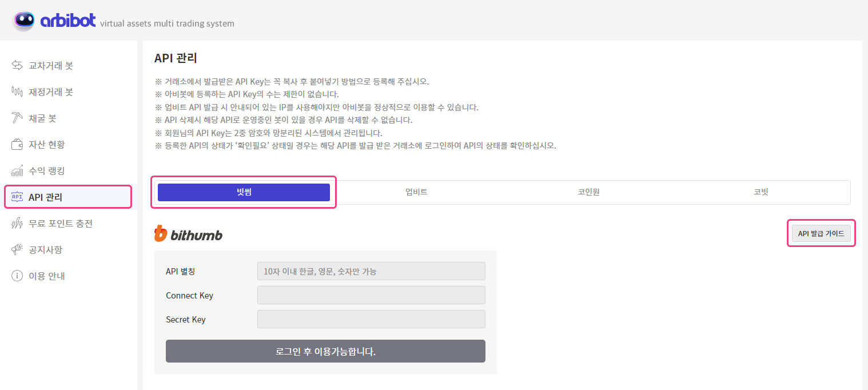The image size is (868, 390).
Task: Click the 교차거래 봇 arrows icon
Action: (17, 66)
